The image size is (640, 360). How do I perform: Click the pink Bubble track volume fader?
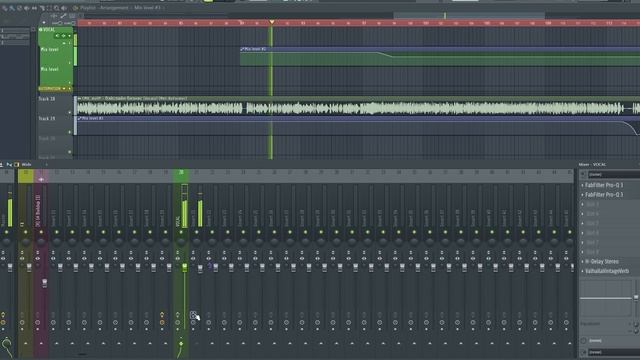pos(44,282)
